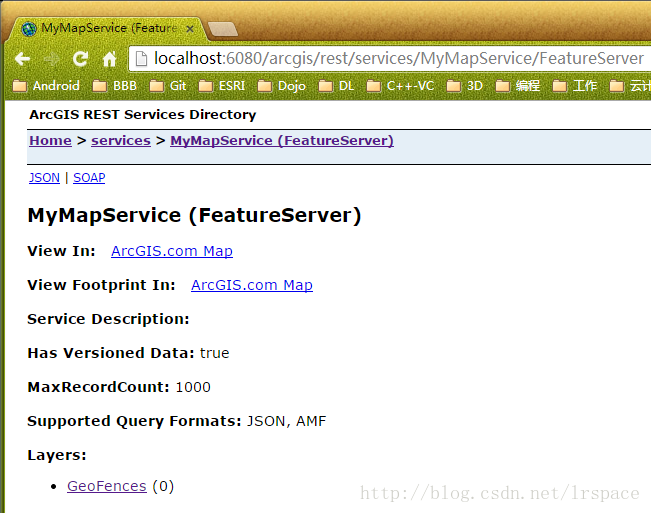The height and width of the screenshot is (513, 651).
Task: Open the 3D bookmarks folder
Action: coord(465,86)
